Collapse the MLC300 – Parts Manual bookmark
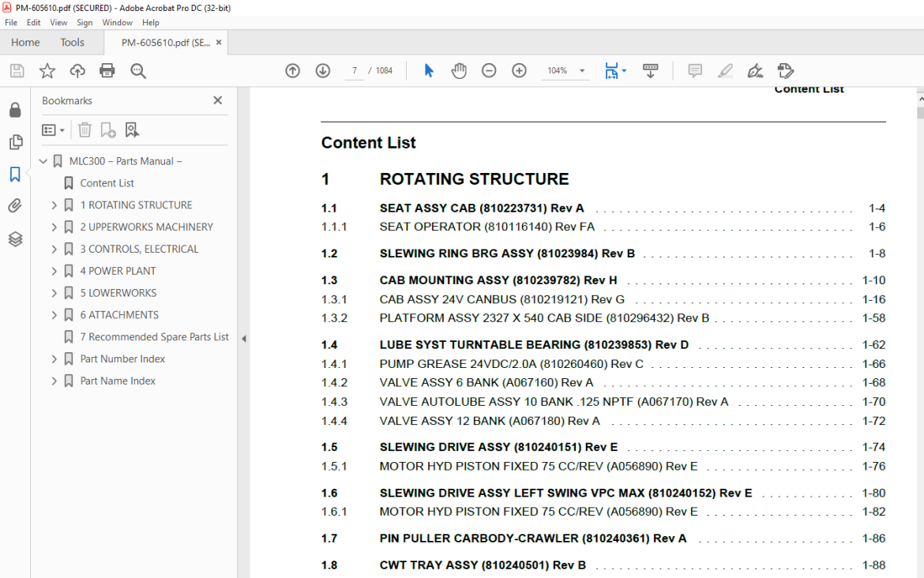The image size is (924, 578). pos(43,161)
